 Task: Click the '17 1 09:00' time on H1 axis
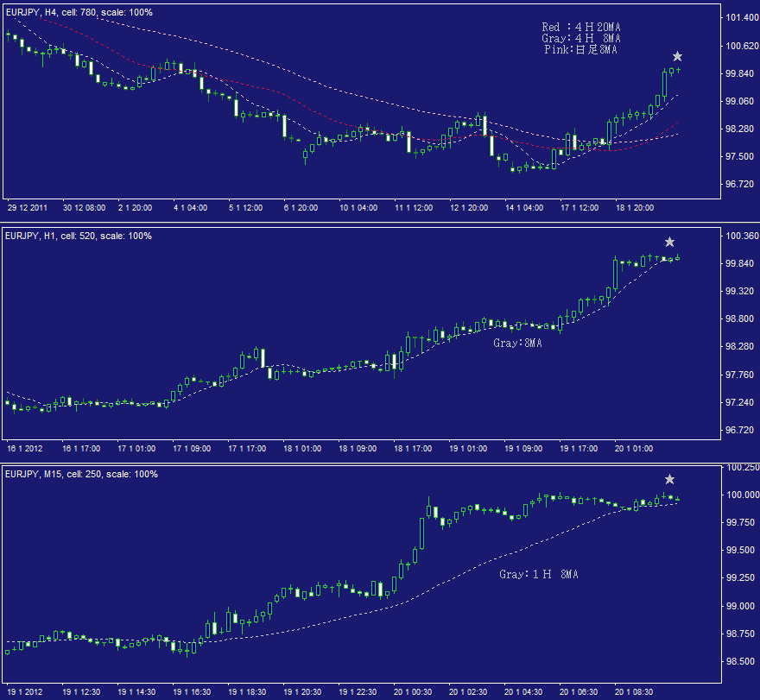[x=192, y=449]
